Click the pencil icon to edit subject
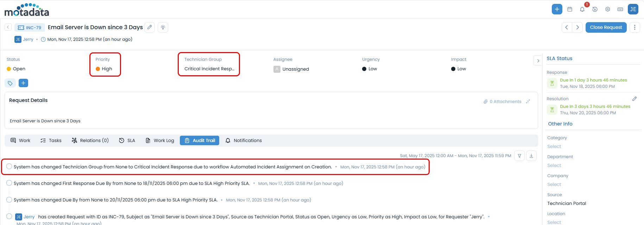 pos(150,27)
